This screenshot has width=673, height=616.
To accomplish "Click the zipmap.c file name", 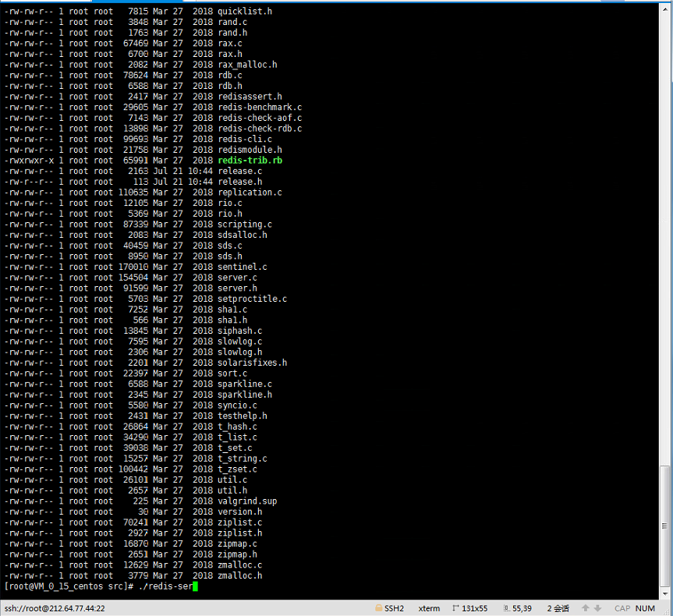I will (x=237, y=543).
